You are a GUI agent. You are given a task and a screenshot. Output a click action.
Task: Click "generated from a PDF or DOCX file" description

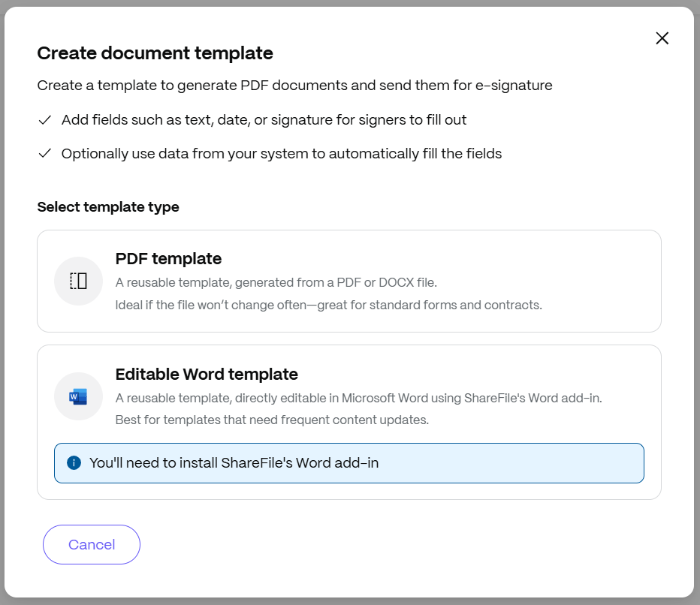(x=276, y=283)
